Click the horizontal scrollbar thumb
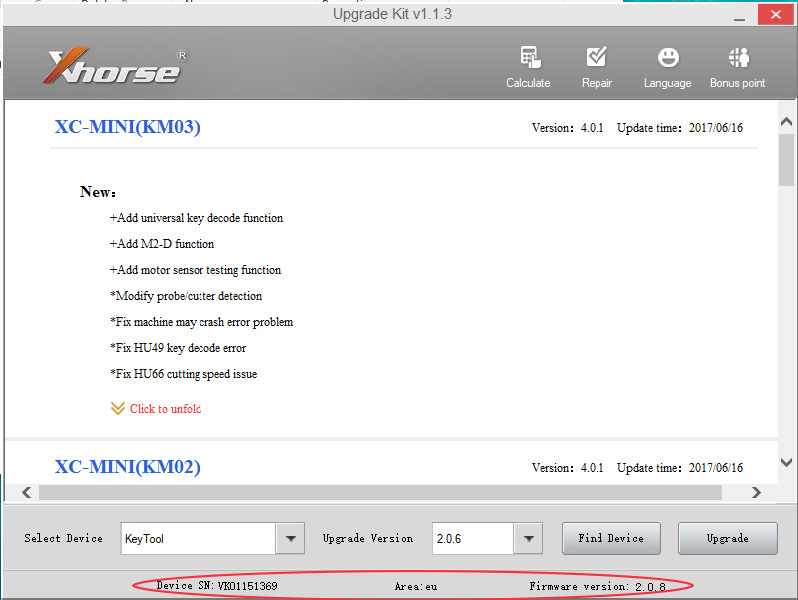Image resolution: width=798 pixels, height=600 pixels. [x=380, y=492]
